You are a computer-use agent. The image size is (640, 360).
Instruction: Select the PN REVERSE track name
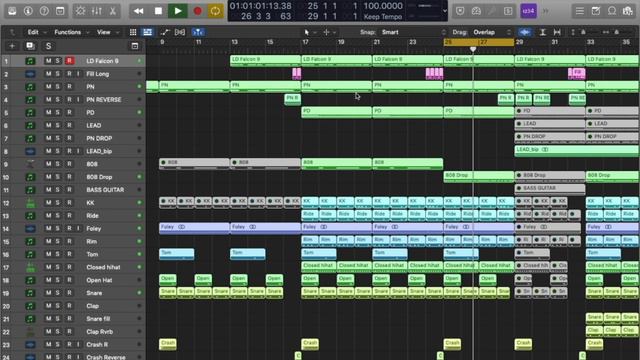[x=104, y=100]
